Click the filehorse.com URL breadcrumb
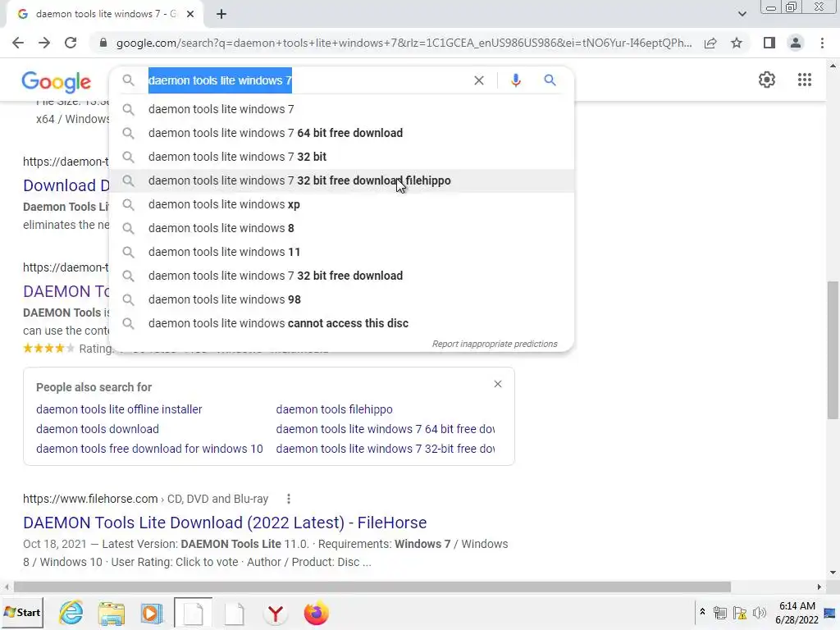 pyautogui.click(x=146, y=499)
